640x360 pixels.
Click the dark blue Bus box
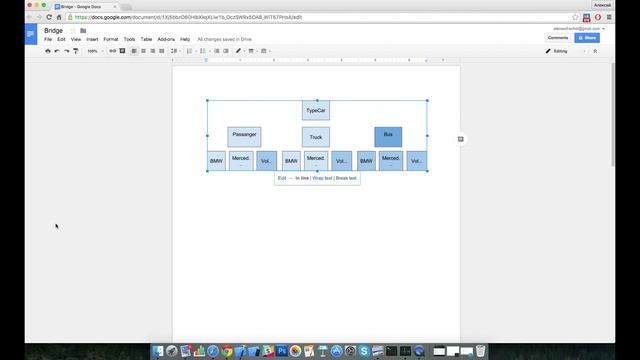388,137
